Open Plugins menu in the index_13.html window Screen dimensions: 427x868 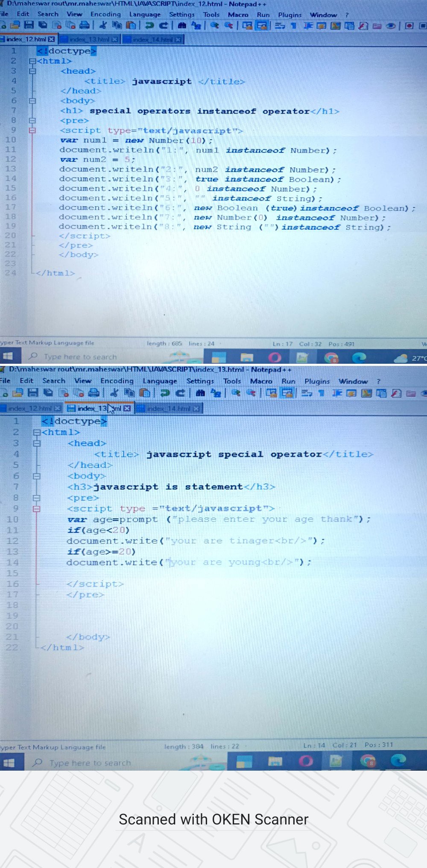point(317,381)
